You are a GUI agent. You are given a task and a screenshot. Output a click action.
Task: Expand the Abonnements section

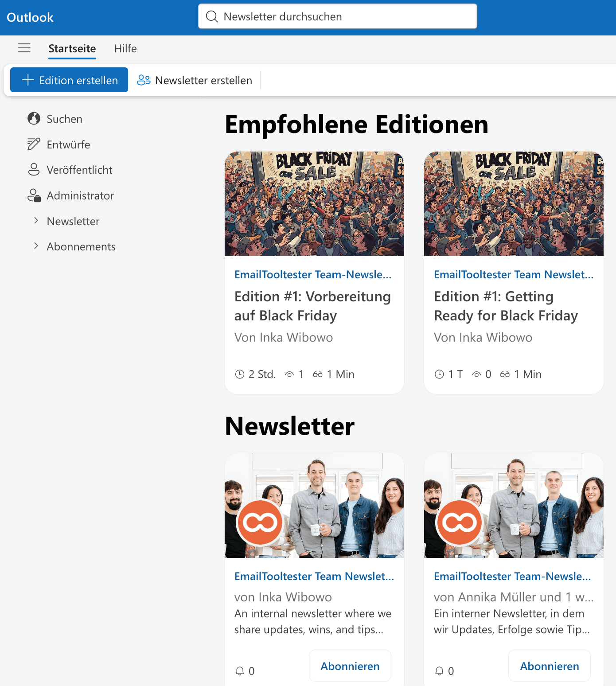coord(36,246)
